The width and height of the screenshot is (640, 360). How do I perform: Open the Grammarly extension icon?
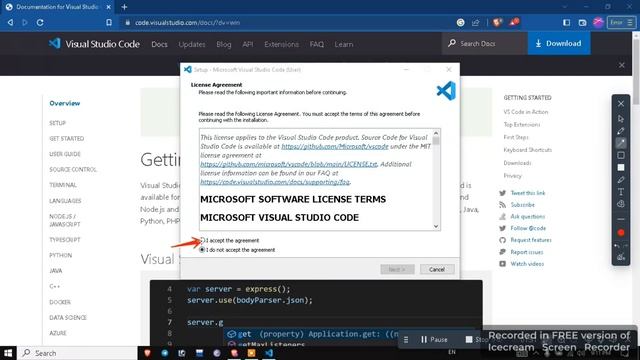point(460,22)
